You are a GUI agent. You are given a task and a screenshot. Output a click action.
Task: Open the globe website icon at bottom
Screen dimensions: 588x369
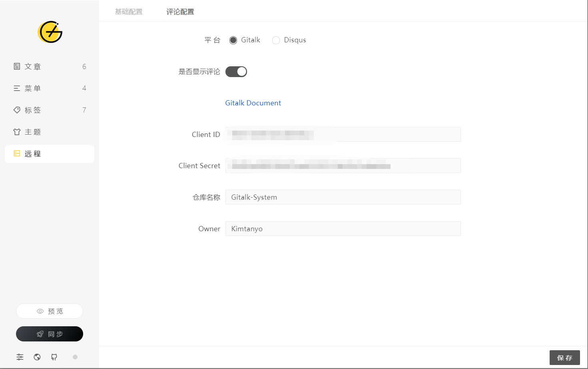[x=37, y=357]
